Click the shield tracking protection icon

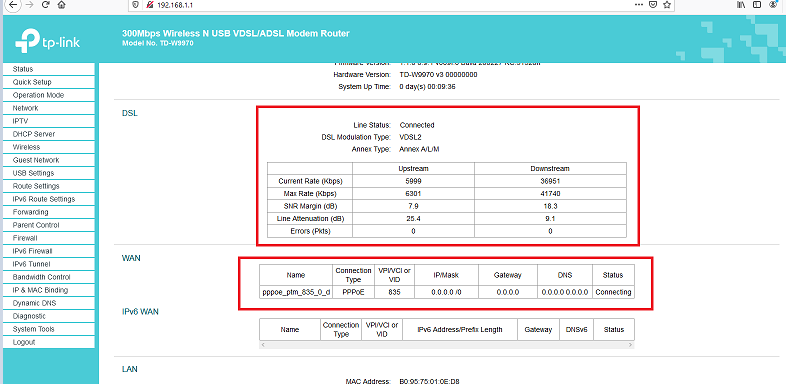click(x=136, y=5)
